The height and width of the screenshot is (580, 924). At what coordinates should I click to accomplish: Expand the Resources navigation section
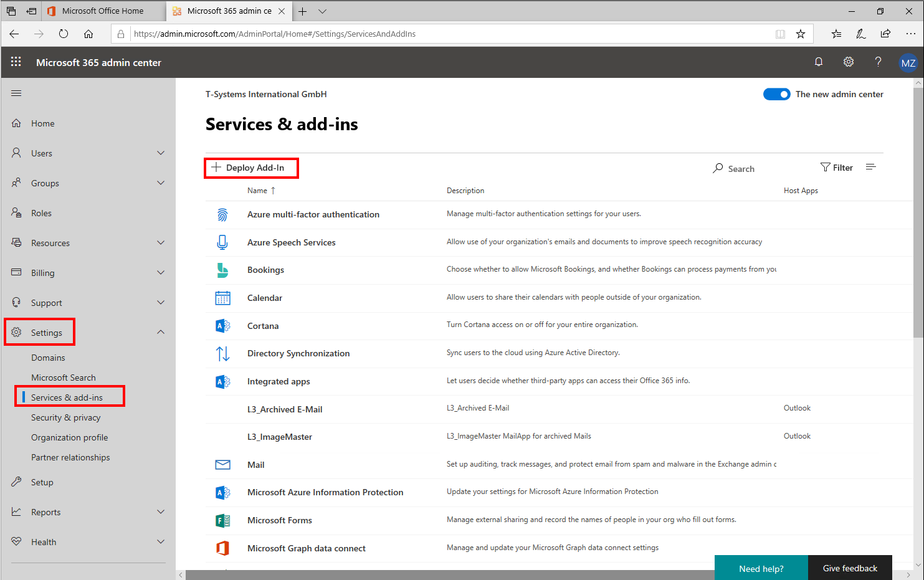coord(161,242)
